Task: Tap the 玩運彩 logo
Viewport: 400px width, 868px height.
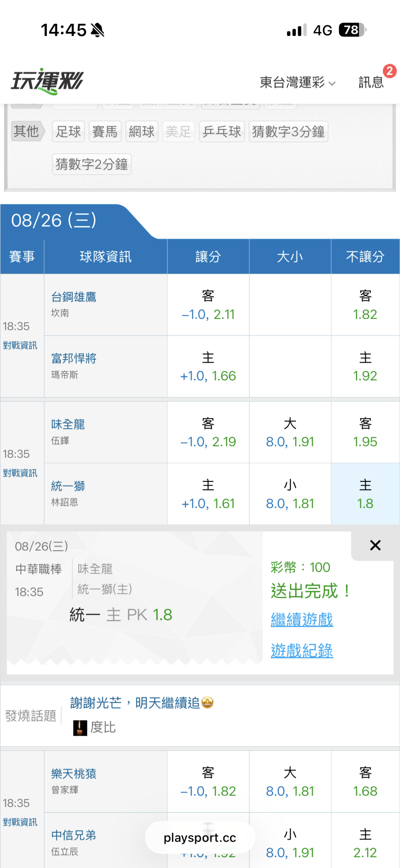Action: tap(47, 81)
